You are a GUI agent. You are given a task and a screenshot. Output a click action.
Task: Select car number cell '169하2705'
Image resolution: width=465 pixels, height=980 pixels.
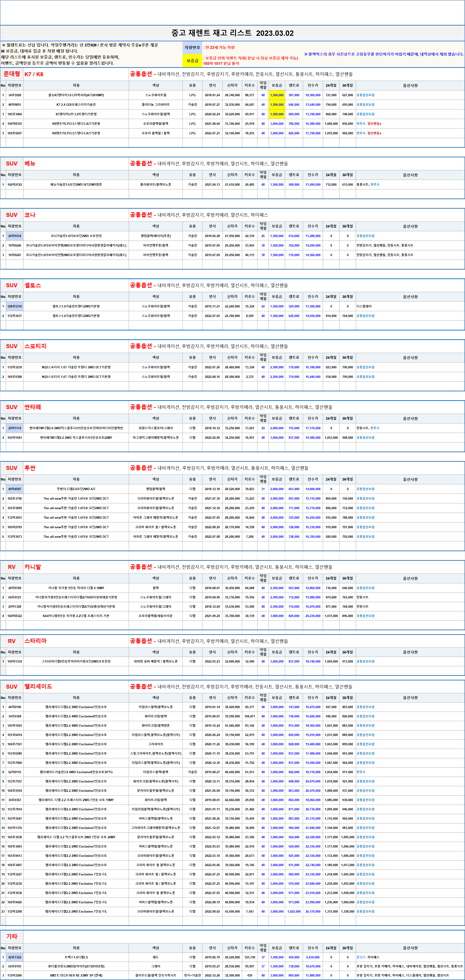click(x=15, y=527)
